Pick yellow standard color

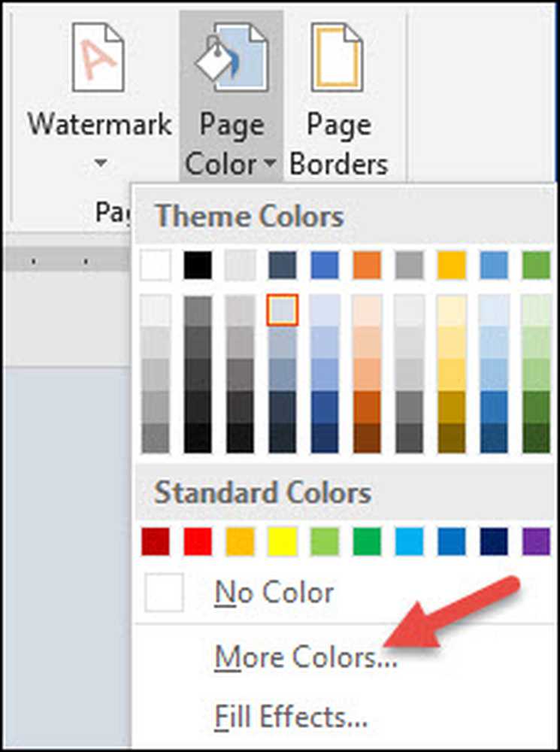pos(283,541)
